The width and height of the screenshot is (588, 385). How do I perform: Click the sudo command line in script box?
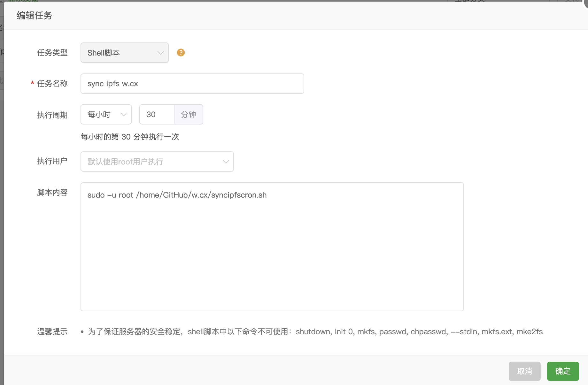click(x=177, y=195)
